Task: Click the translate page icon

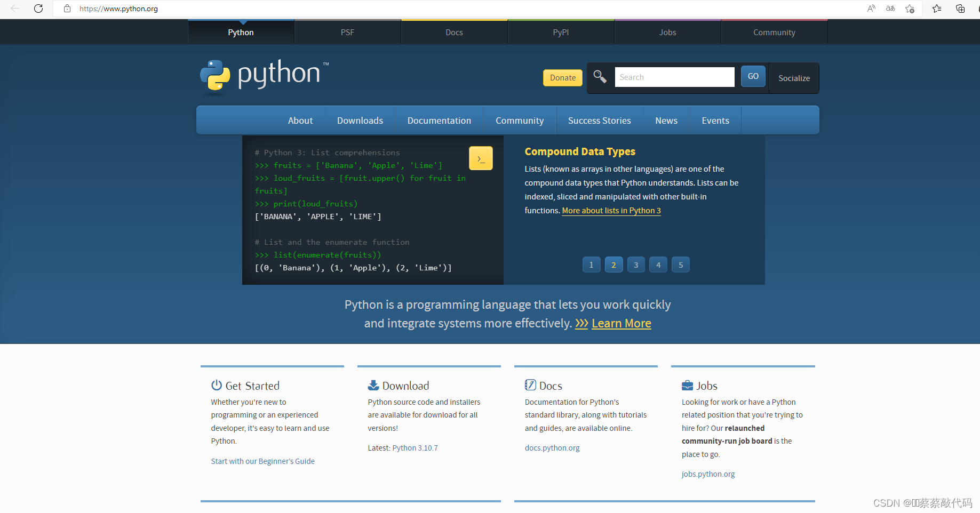Action: click(890, 9)
